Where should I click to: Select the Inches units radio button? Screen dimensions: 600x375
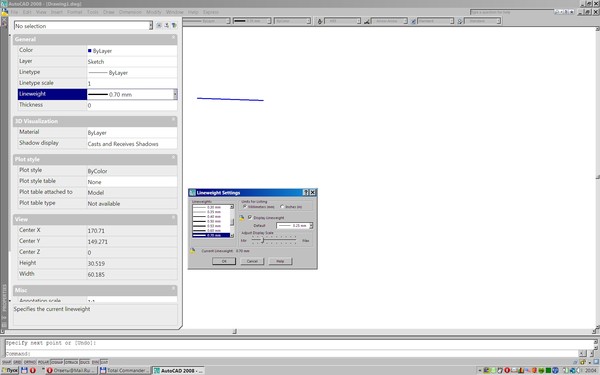click(x=282, y=207)
